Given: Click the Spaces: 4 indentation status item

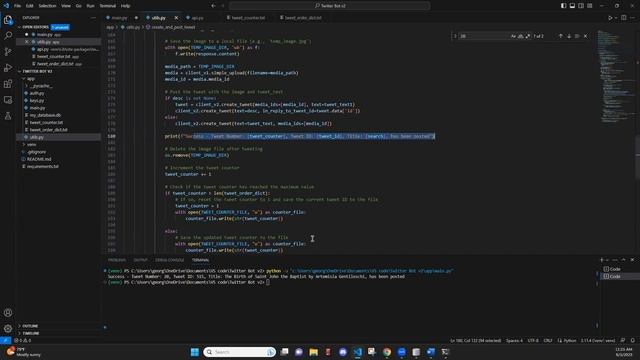Looking at the screenshot, I should (x=514, y=340).
